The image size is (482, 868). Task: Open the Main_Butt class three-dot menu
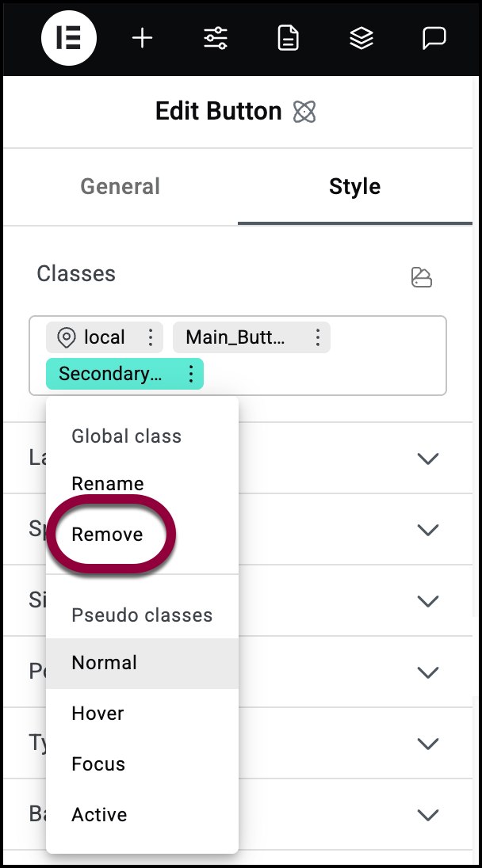[x=317, y=337]
